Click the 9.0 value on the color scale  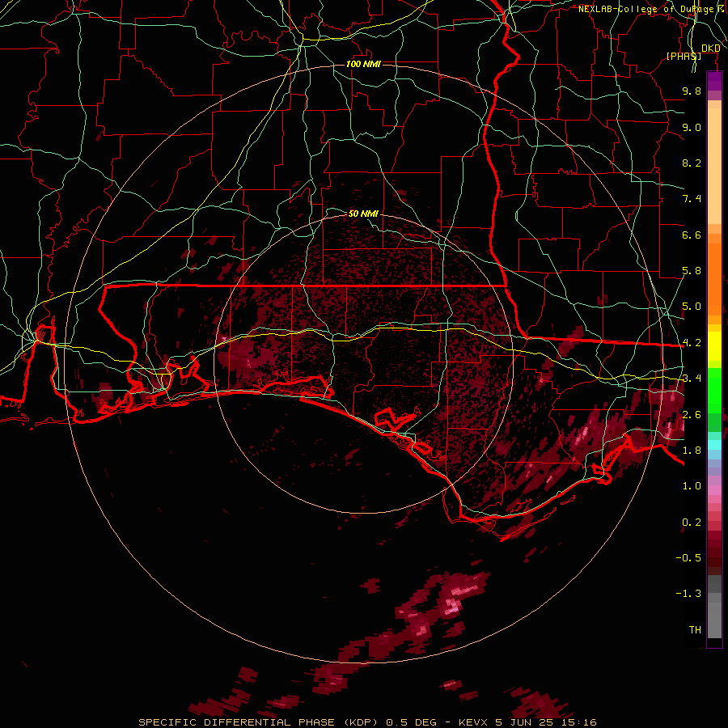click(692, 127)
